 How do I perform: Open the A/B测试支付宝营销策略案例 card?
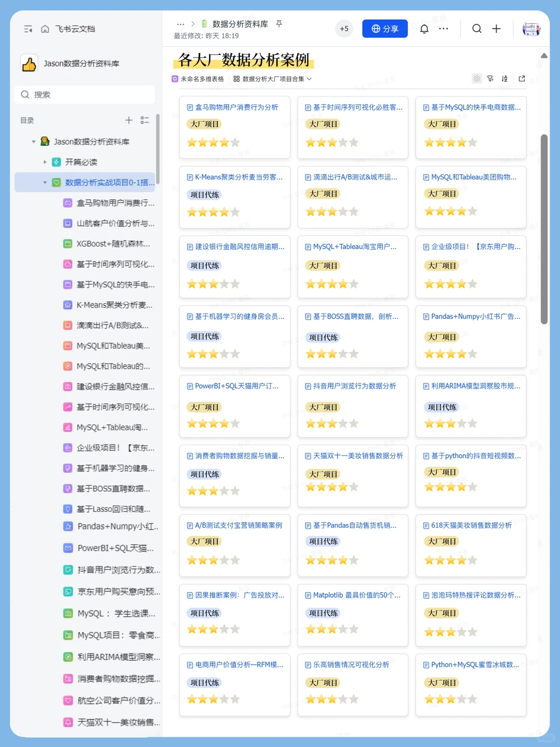tap(235, 546)
